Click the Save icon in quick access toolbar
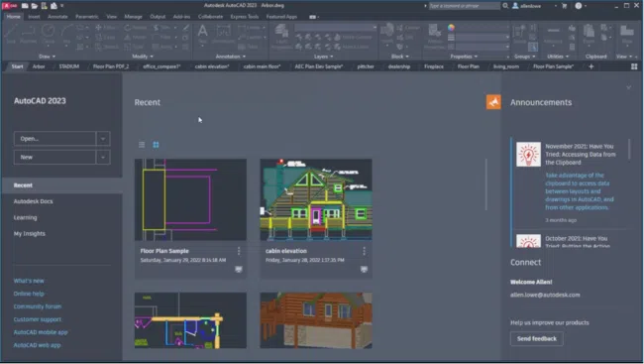This screenshot has height=364, width=644. pos(44,6)
